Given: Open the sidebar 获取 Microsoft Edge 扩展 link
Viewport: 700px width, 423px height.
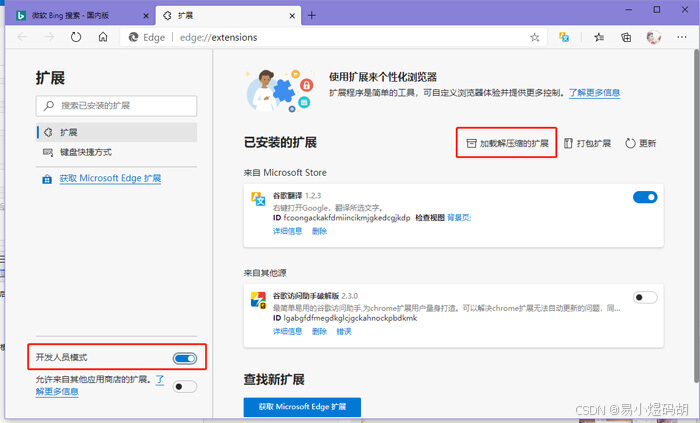Looking at the screenshot, I should [110, 178].
